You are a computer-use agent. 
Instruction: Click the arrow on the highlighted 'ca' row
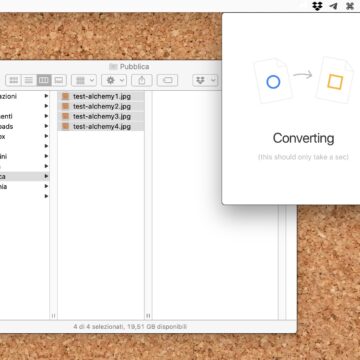(46, 176)
